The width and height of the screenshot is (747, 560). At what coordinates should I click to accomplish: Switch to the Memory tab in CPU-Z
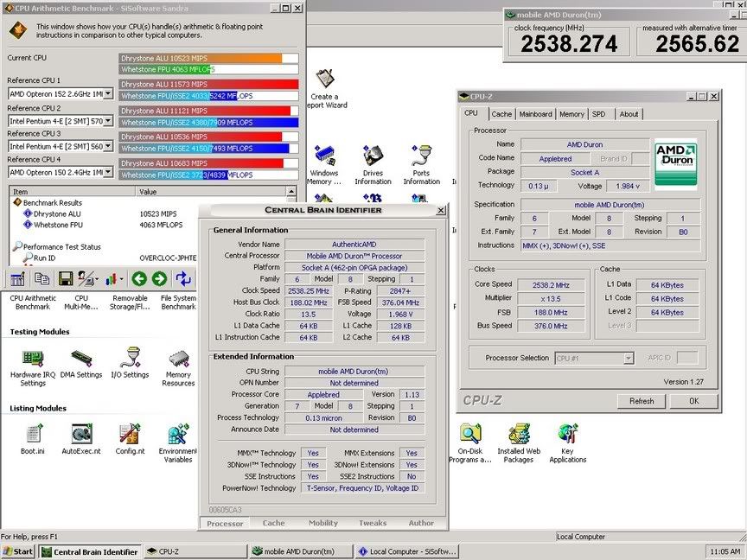tap(571, 114)
